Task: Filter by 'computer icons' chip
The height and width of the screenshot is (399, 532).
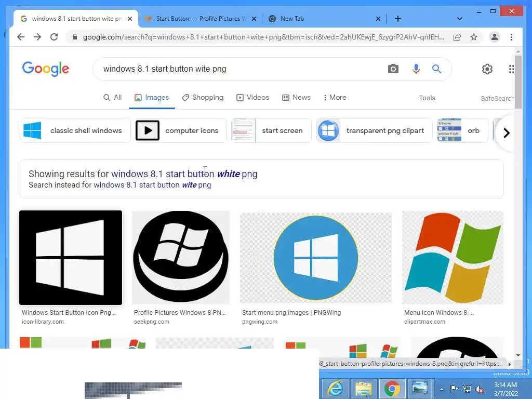Action: 180,130
